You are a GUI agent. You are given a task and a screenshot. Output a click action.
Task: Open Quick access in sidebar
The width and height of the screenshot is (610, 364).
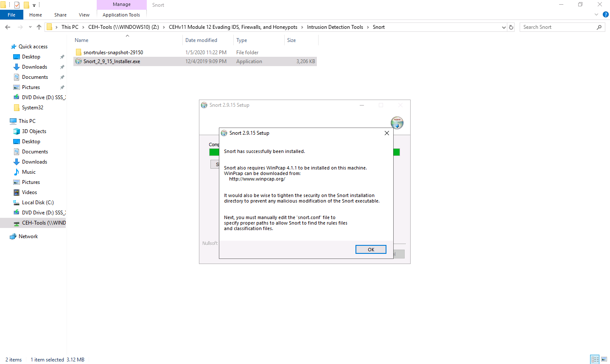[33, 47]
